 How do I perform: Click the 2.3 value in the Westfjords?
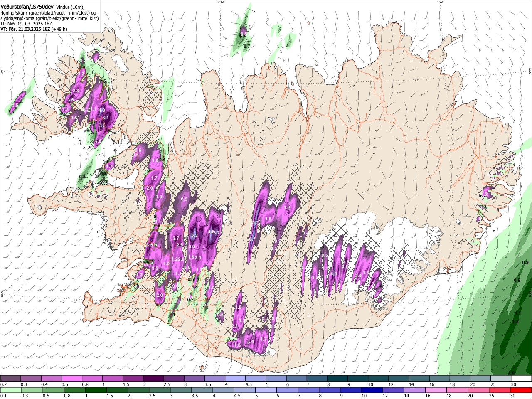coord(76,91)
